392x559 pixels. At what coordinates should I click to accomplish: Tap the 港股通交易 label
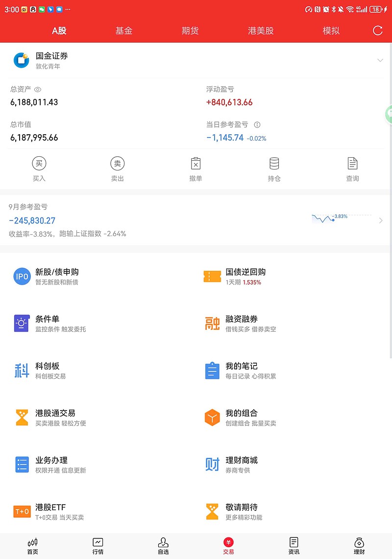pyautogui.click(x=55, y=413)
